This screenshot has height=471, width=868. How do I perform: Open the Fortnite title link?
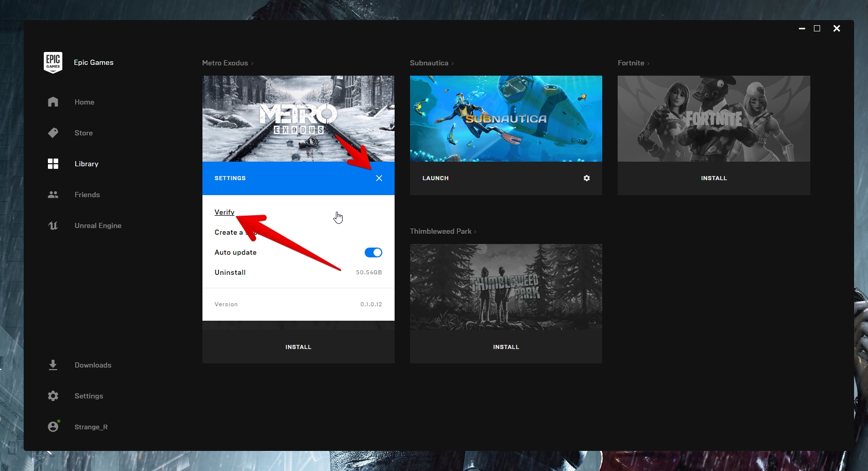click(631, 63)
